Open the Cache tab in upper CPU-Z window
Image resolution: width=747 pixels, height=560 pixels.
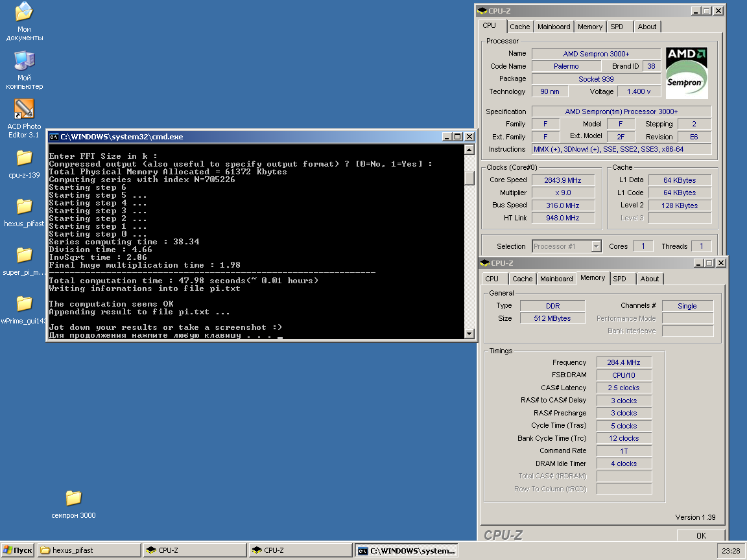[x=520, y=27]
